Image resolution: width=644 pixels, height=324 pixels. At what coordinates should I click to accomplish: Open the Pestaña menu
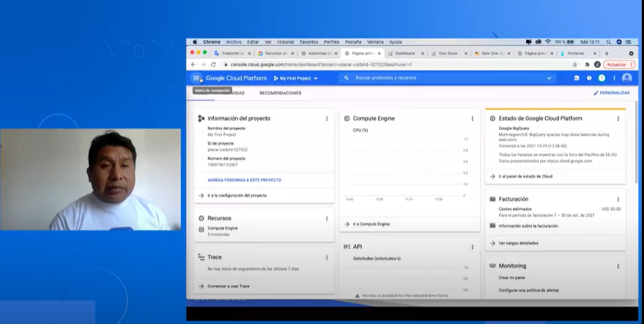pyautogui.click(x=353, y=42)
